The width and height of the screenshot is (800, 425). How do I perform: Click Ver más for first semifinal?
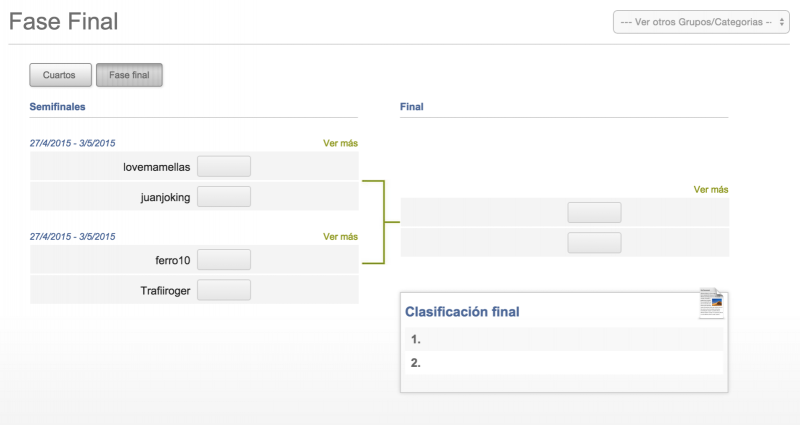340,143
